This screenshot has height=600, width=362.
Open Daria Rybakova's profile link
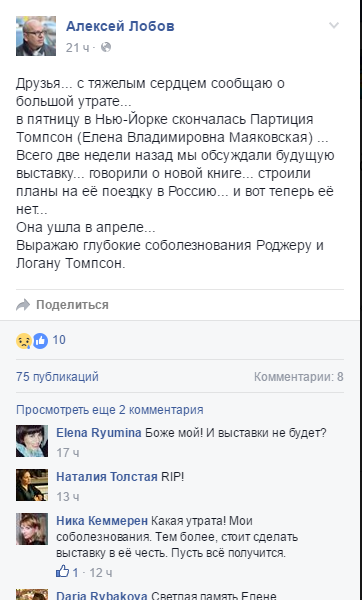tap(102, 596)
